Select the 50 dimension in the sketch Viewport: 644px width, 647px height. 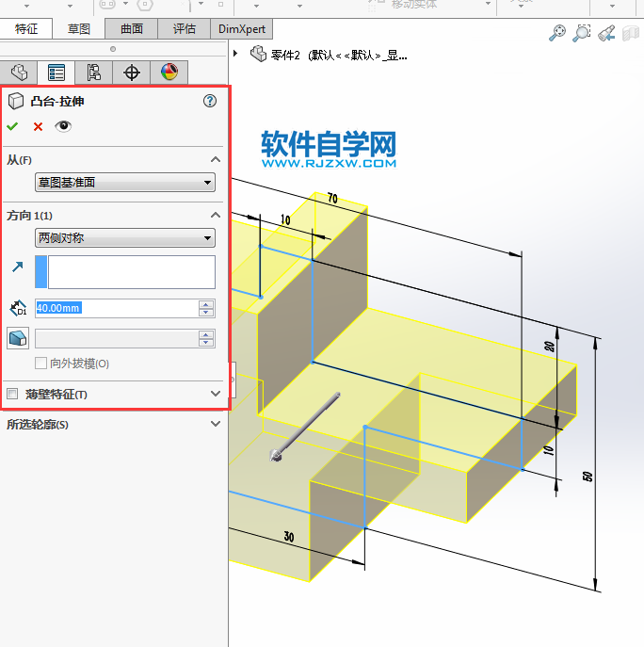(588, 477)
